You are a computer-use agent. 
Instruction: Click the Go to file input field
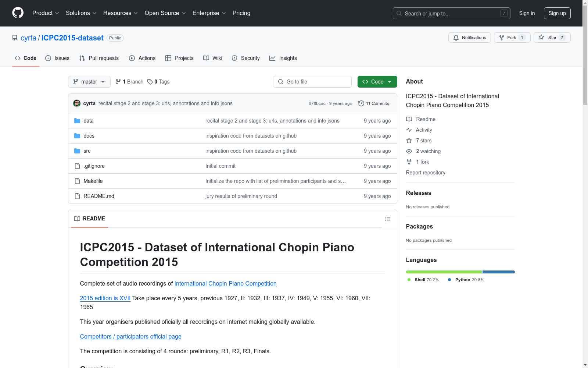pyautogui.click(x=312, y=82)
